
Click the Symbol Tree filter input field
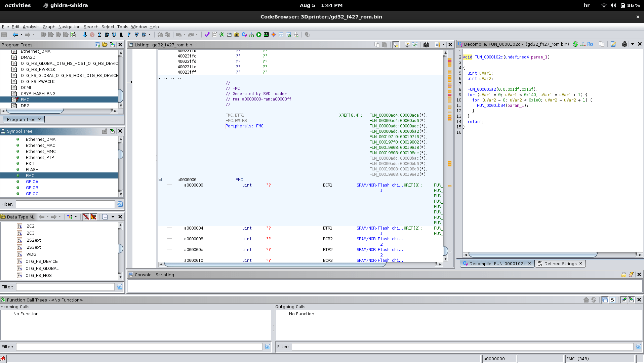[65, 204]
